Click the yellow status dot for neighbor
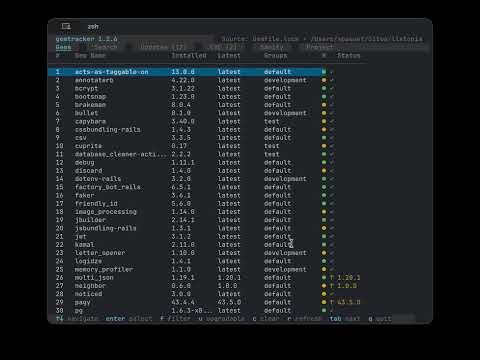This screenshot has height=360, width=480. 324,286
